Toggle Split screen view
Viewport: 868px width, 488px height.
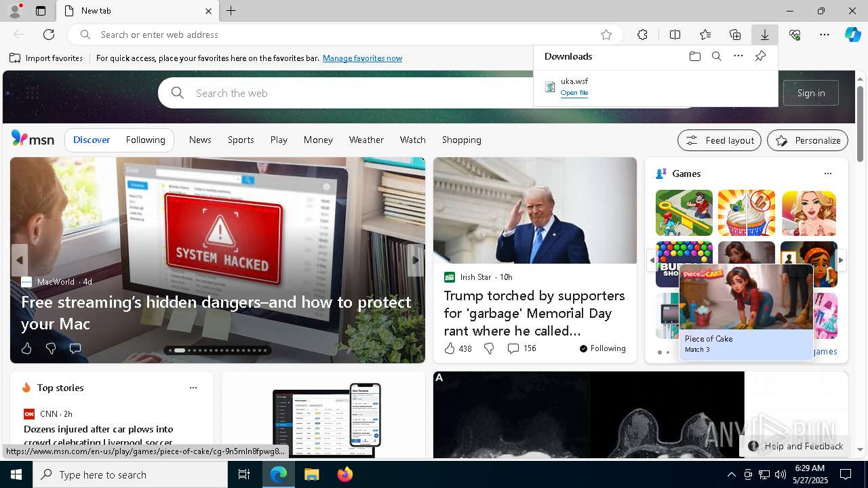pyautogui.click(x=675, y=35)
